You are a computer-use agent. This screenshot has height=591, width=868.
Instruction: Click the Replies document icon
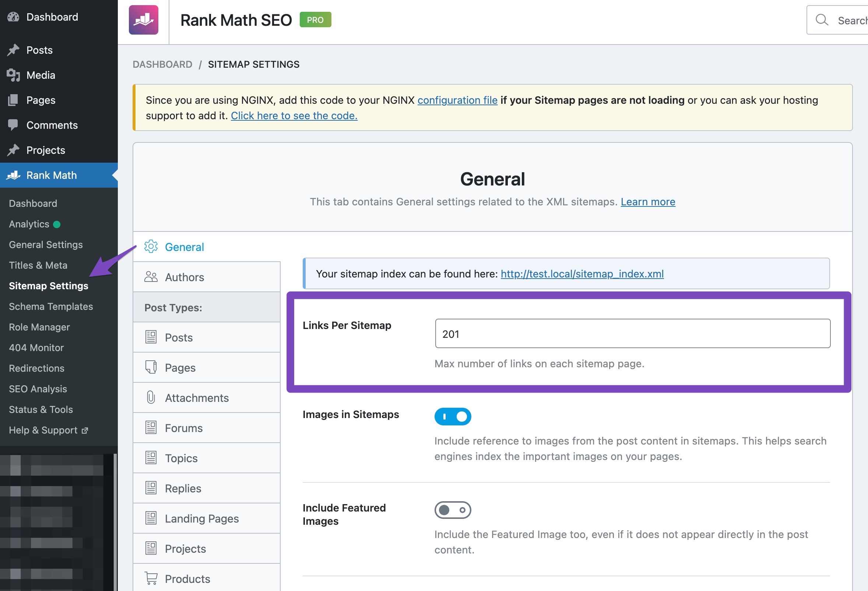151,488
